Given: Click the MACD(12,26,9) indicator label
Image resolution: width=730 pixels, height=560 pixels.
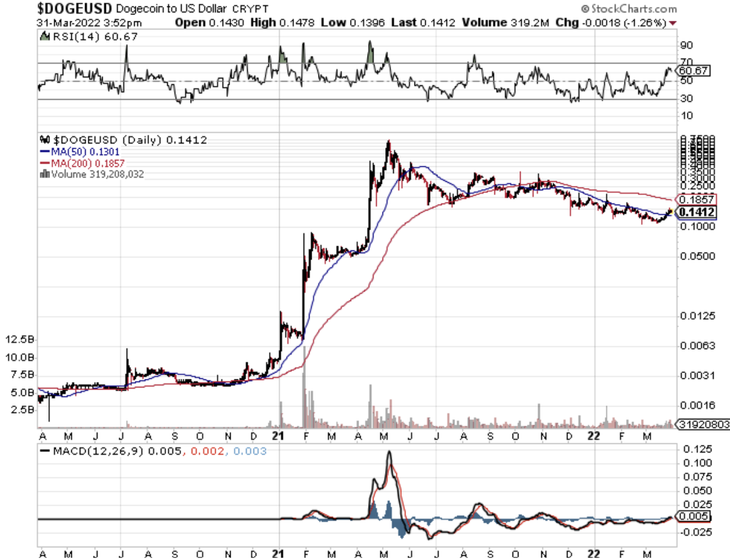Looking at the screenshot, I should tap(97, 451).
